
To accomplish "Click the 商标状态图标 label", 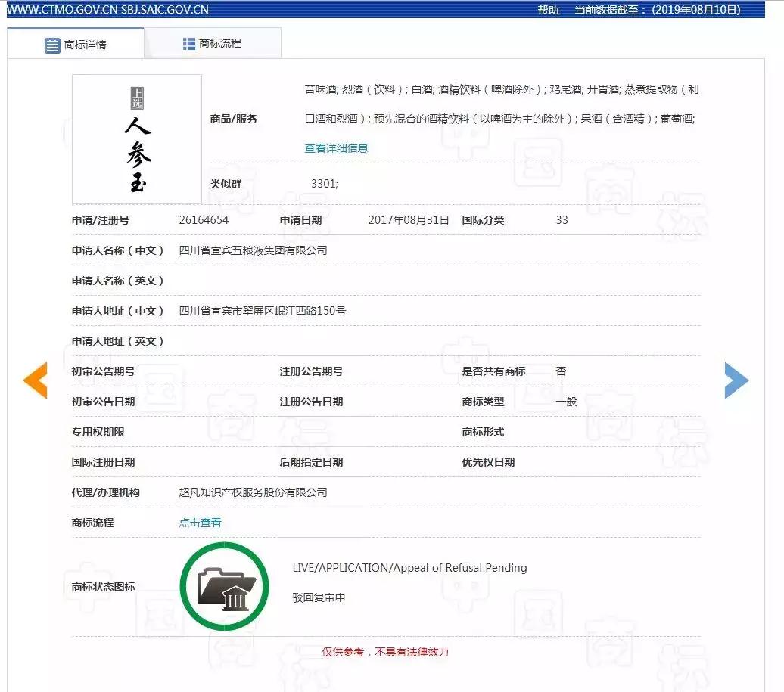I will tap(103, 587).
